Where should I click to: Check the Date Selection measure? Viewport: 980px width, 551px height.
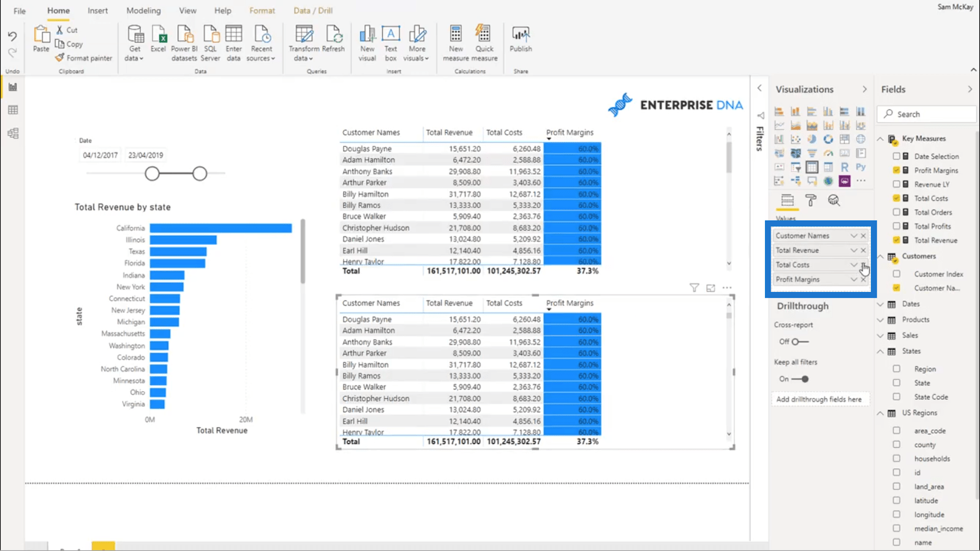coord(896,156)
